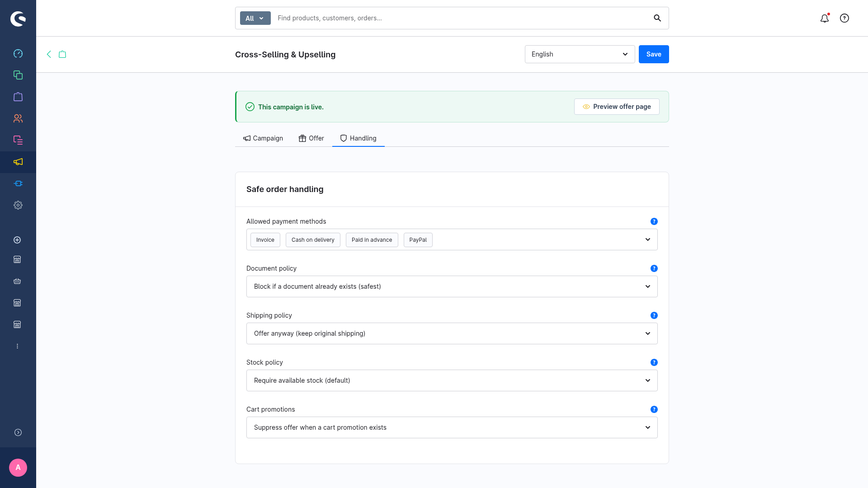This screenshot has width=868, height=488.
Task: Click the magnifier search icon in the search bar
Action: coord(657,18)
